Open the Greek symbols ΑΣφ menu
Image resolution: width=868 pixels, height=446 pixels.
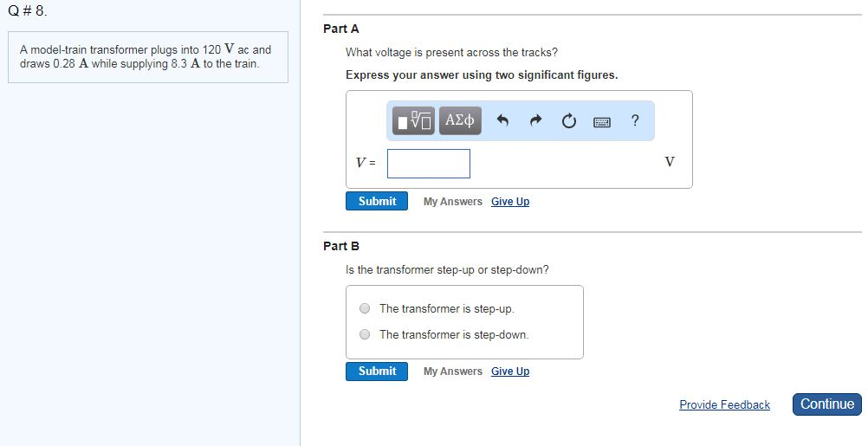click(x=460, y=121)
